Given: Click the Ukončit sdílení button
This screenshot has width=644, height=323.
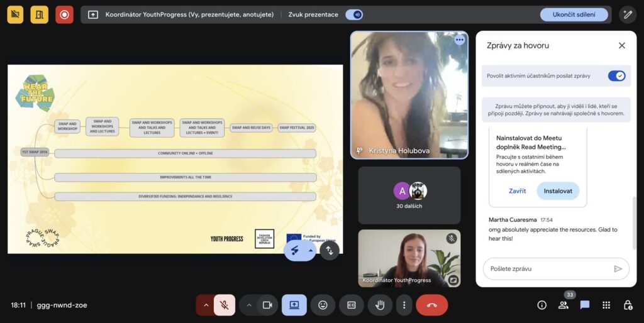Looking at the screenshot, I should point(574,14).
